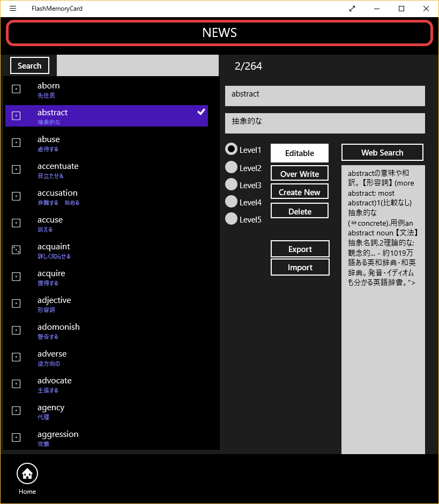Import a flashcard deck
This screenshot has width=439, height=504.
pyautogui.click(x=300, y=267)
